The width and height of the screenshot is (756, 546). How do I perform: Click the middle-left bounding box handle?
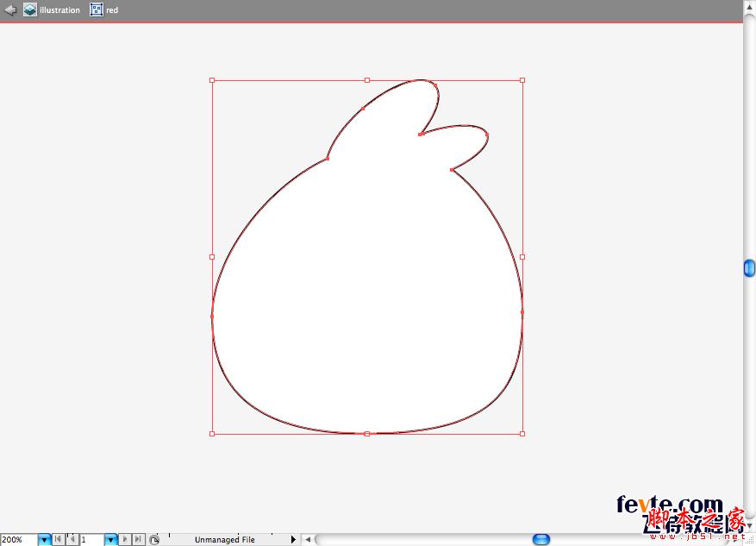[212, 257]
